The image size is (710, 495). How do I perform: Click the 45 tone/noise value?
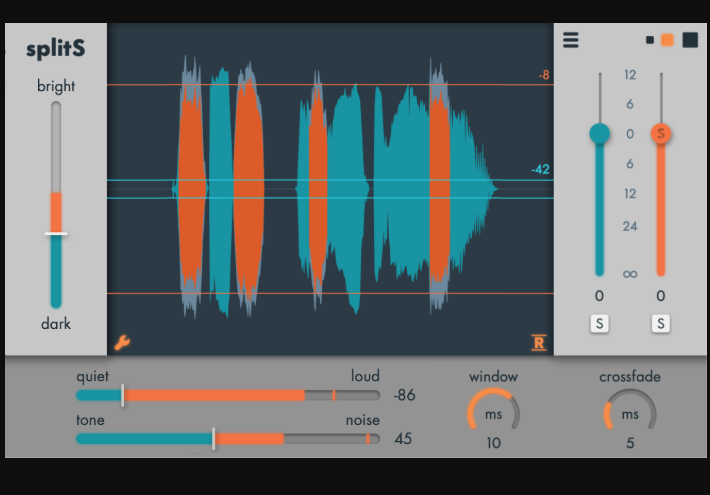(403, 438)
